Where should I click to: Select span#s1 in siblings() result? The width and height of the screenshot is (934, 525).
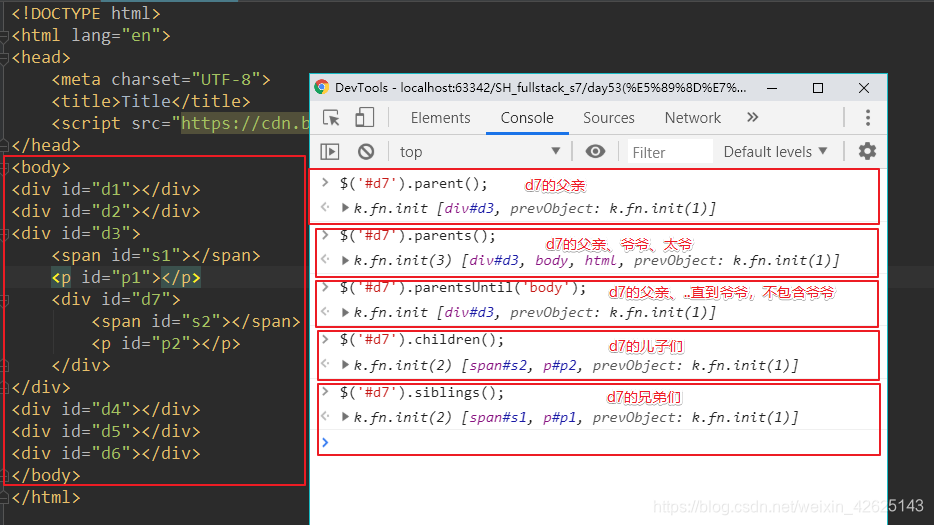point(498,418)
